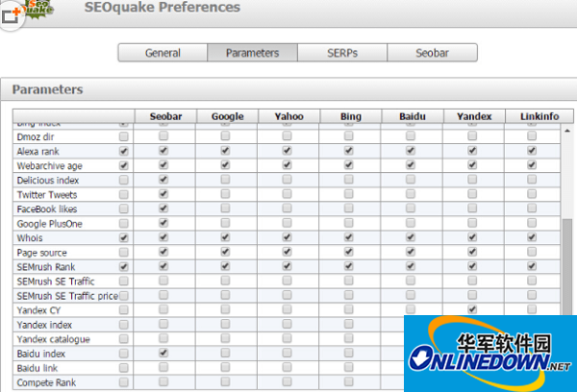Uncheck SEMrush Rank for Baidu

pyautogui.click(x=411, y=266)
